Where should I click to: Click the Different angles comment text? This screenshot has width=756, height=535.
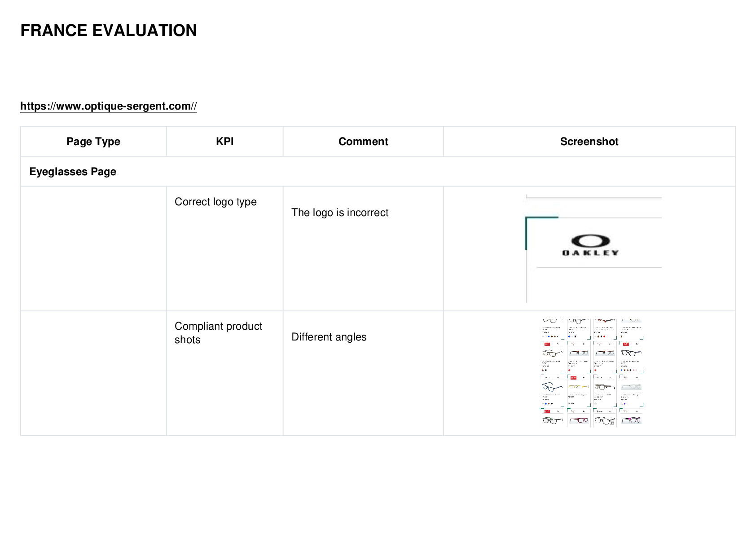[329, 337]
